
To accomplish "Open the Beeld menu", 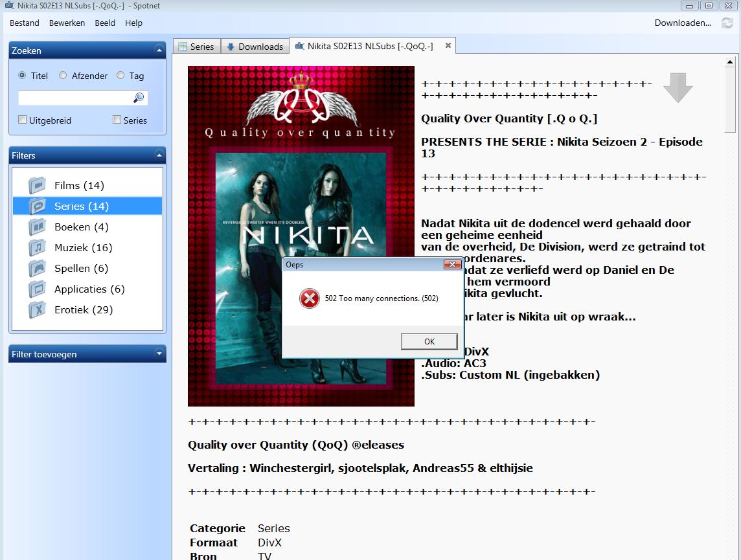I will point(105,23).
